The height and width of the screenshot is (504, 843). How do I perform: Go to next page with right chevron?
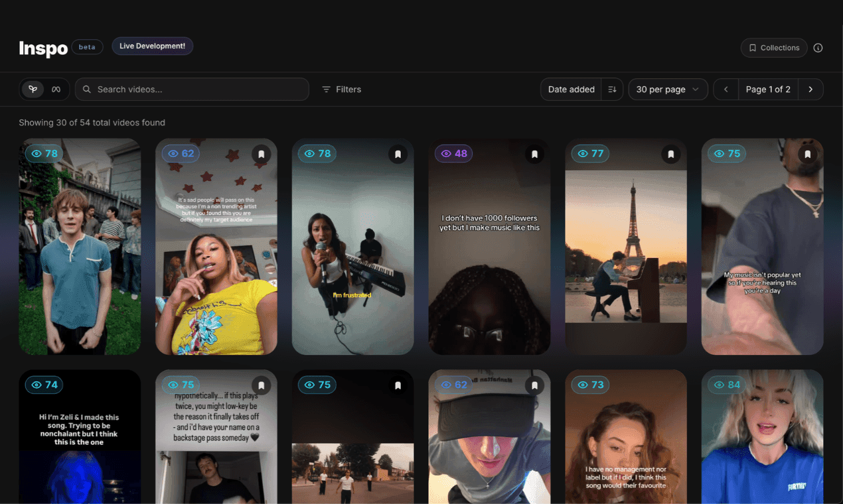click(x=810, y=89)
